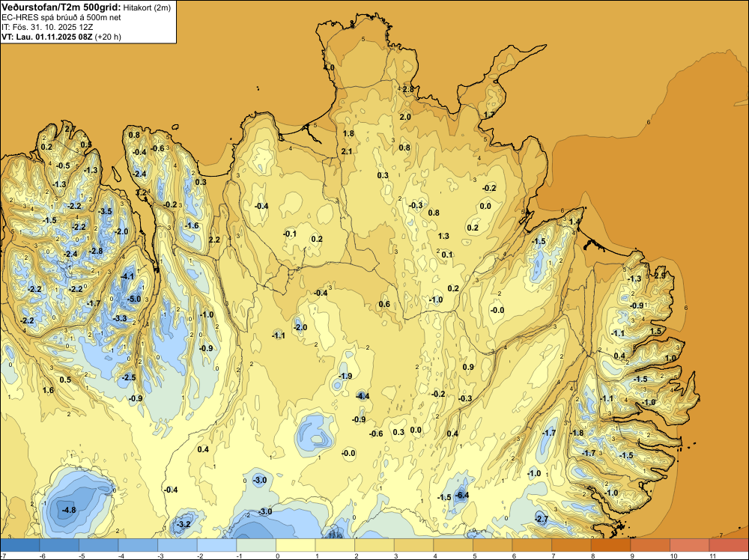Click the -1.9 temperature value on the map

coord(345,376)
